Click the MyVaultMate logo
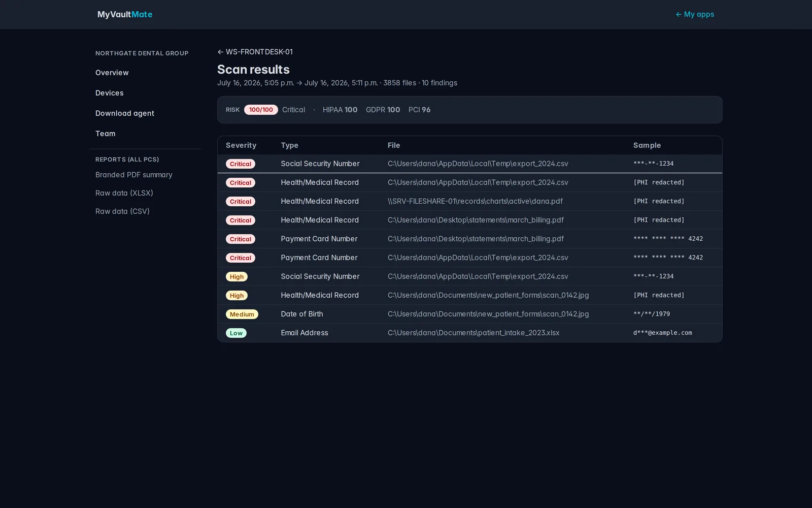Screen dimensions: 812x508 [125, 14]
